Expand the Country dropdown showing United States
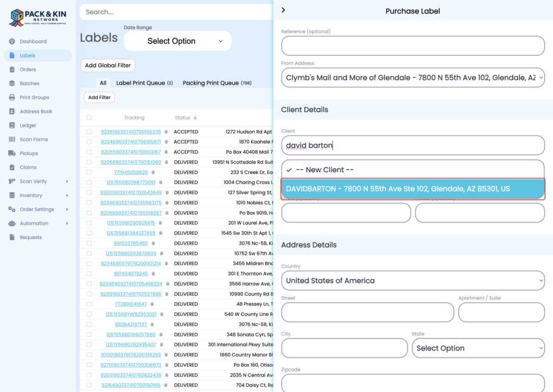The width and height of the screenshot is (553, 392). click(413, 280)
